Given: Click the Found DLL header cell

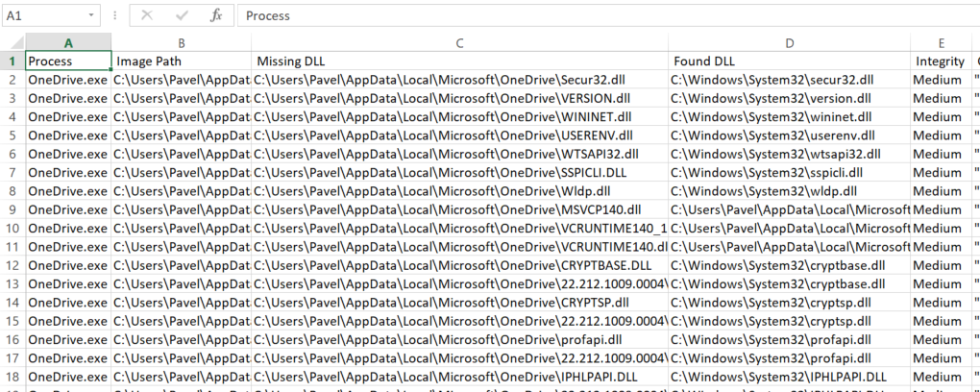Looking at the screenshot, I should pyautogui.click(x=790, y=61).
